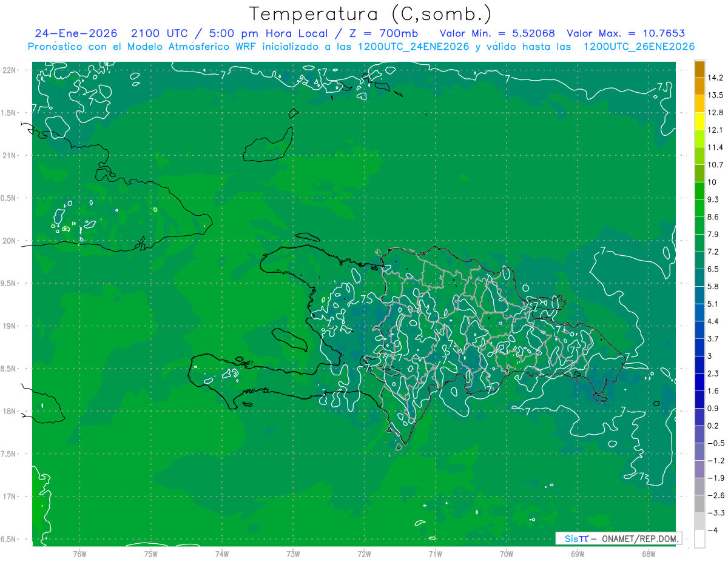The image size is (728, 562).
Task: Click the '76W' longitude axis label
Action: 79,555
